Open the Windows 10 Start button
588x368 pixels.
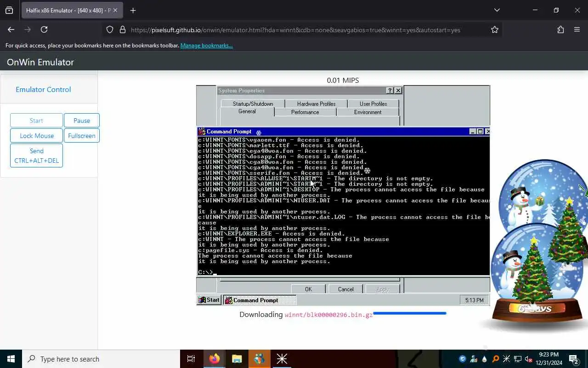(x=11, y=359)
